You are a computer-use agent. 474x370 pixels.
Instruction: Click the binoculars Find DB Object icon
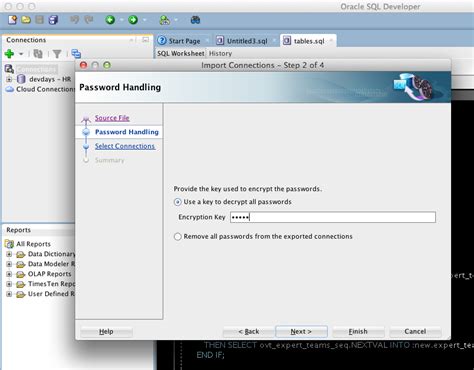195,20
